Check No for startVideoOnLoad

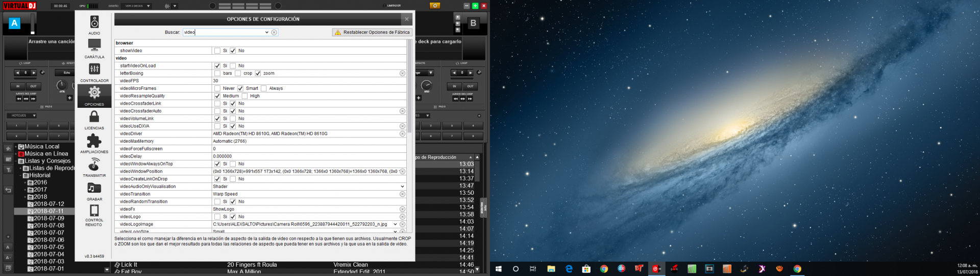pyautogui.click(x=233, y=66)
